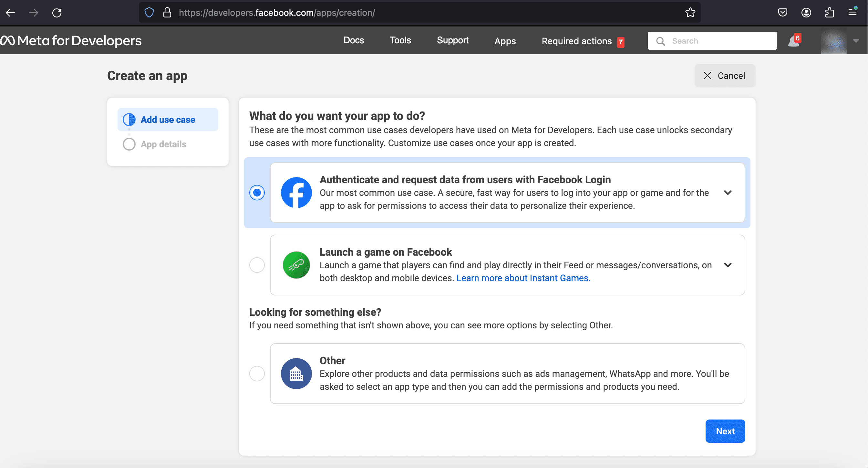Click the Add use case step

(168, 120)
